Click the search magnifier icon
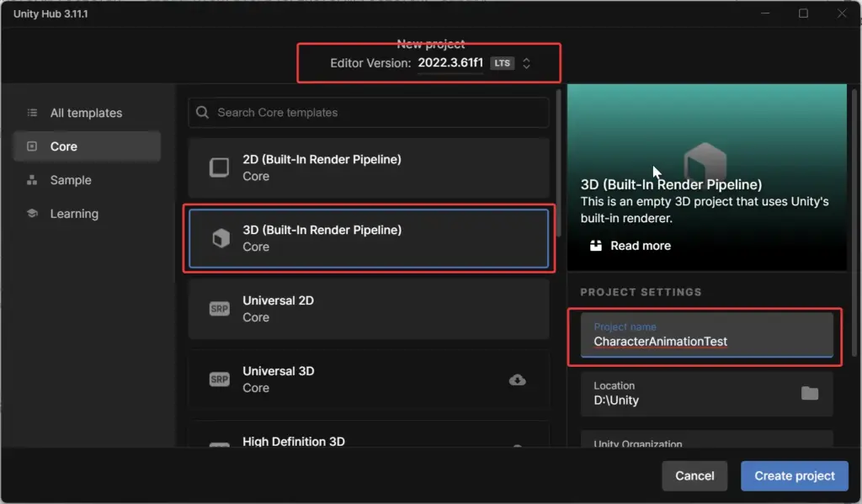Image resolution: width=862 pixels, height=504 pixels. point(202,113)
